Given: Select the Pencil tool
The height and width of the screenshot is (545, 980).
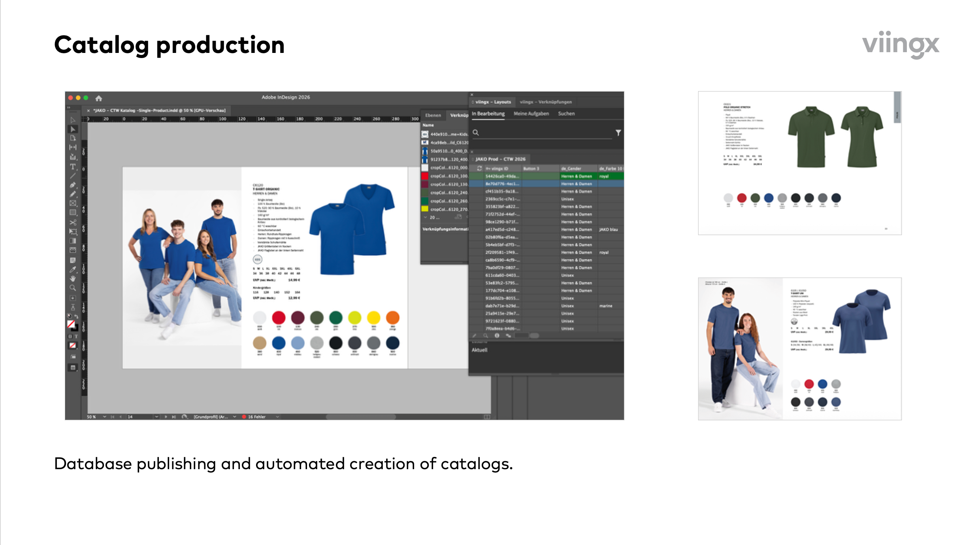Looking at the screenshot, I should click(73, 194).
